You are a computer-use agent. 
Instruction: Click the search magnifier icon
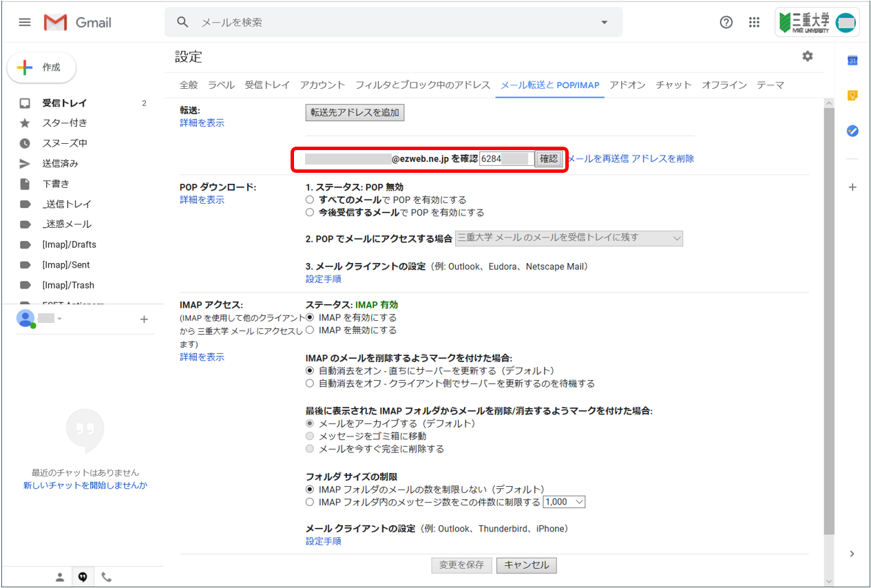182,22
